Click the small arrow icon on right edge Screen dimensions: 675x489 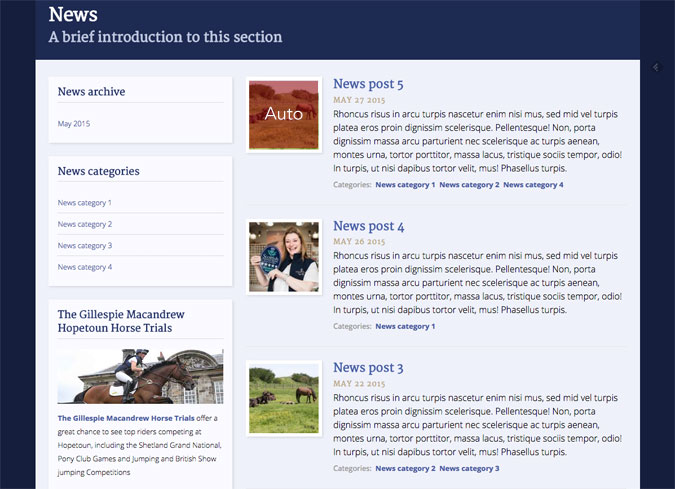[x=656, y=67]
